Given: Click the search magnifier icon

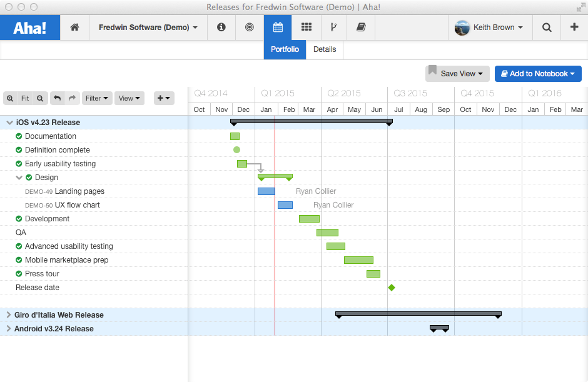Looking at the screenshot, I should coord(547,28).
